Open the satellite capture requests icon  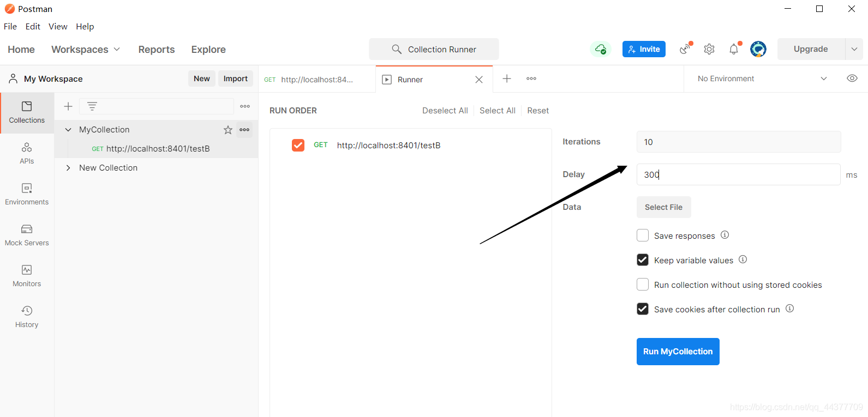(x=686, y=49)
